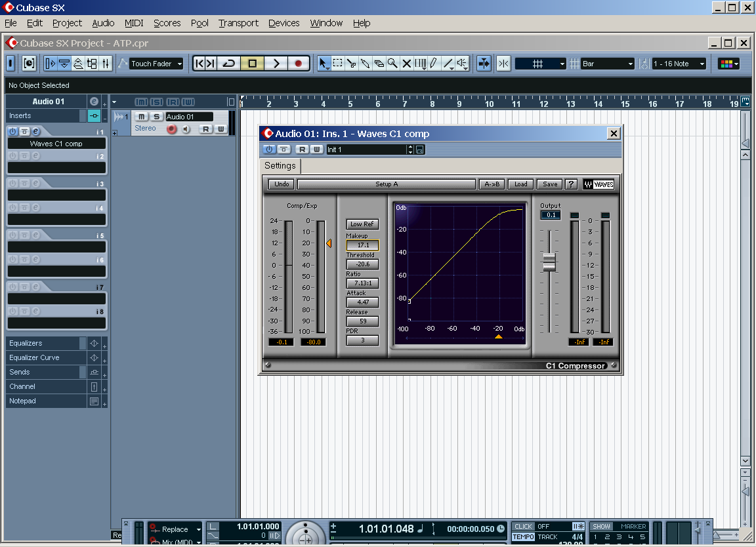Viewport: 756px width, 547px height.
Task: Select the Settings tab in plugin window
Action: 280,166
